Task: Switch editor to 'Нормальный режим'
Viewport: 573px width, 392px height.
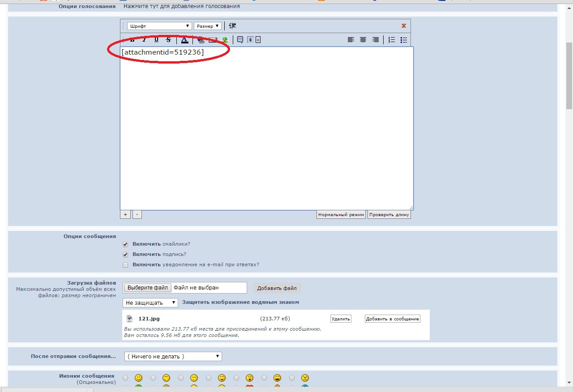Action: tap(341, 215)
